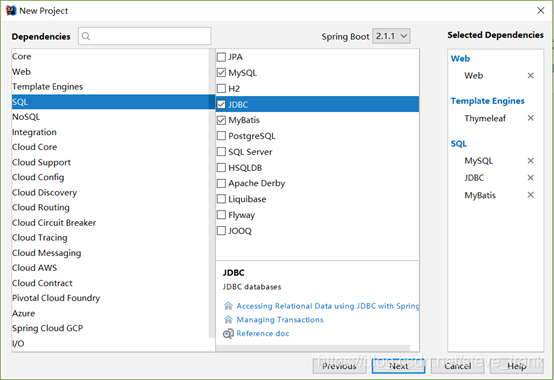Screen dimensions: 554x380
Task: Uncheck the MyBatis dependency
Action: point(221,120)
